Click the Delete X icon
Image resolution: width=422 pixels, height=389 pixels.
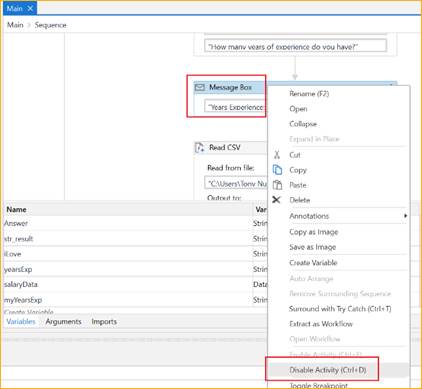click(x=276, y=200)
